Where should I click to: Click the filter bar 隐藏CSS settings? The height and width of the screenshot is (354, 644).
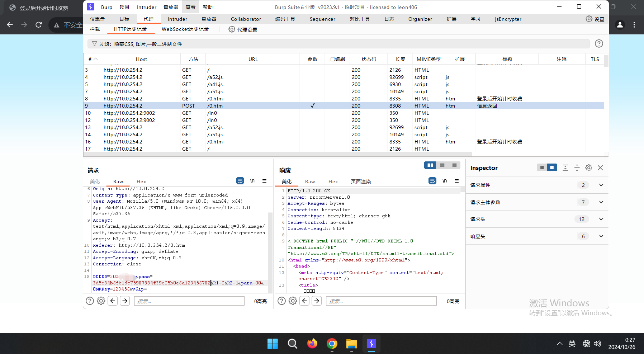pyautogui.click(x=338, y=44)
